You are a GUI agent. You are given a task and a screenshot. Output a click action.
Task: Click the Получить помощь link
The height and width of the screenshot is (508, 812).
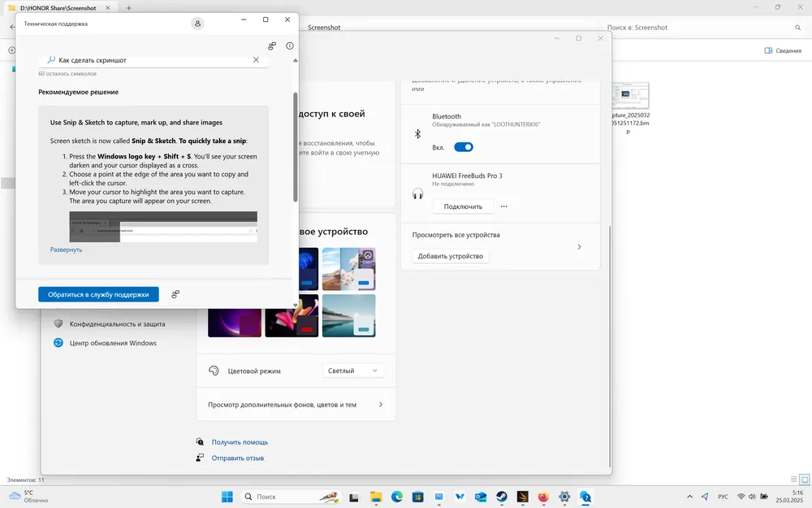[x=240, y=442]
